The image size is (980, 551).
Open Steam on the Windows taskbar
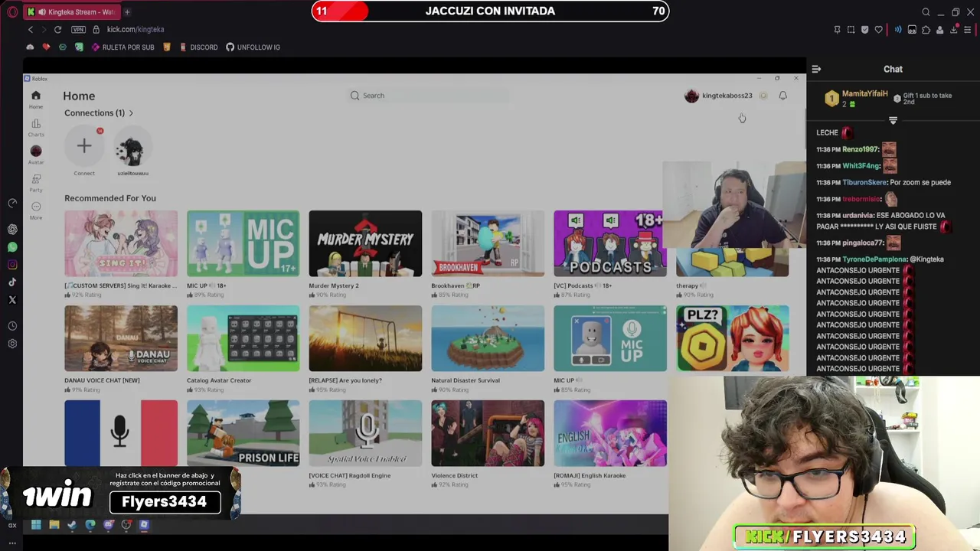(72, 525)
